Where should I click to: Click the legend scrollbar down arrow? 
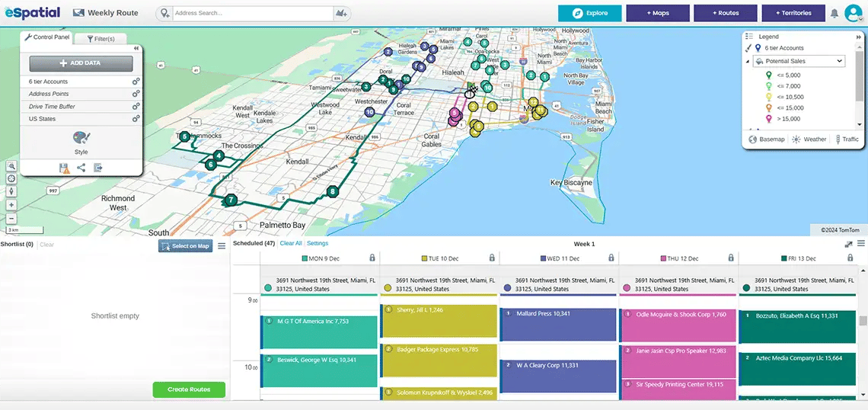click(860, 125)
